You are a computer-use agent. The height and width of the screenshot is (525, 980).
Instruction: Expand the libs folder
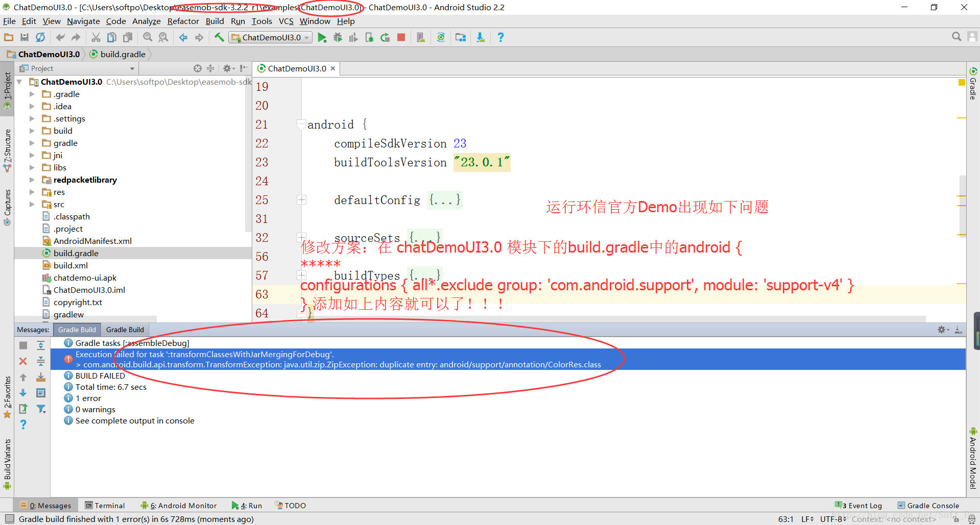pos(32,167)
